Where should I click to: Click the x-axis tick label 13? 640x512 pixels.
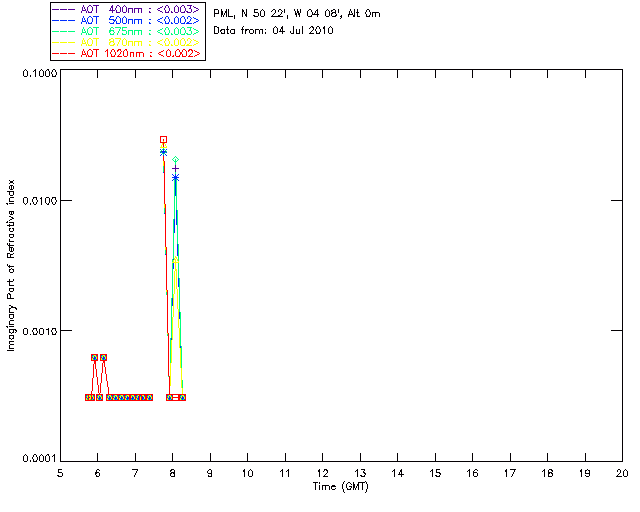[360, 473]
